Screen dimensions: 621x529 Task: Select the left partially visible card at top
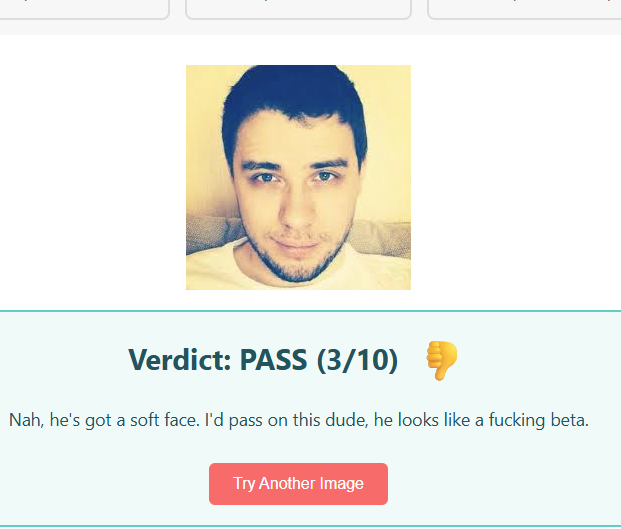click(x=84, y=9)
